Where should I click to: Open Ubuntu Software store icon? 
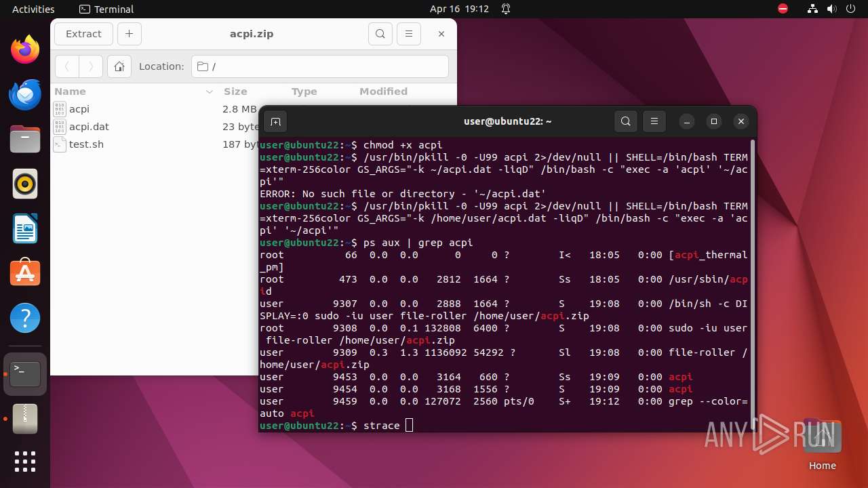click(x=25, y=273)
